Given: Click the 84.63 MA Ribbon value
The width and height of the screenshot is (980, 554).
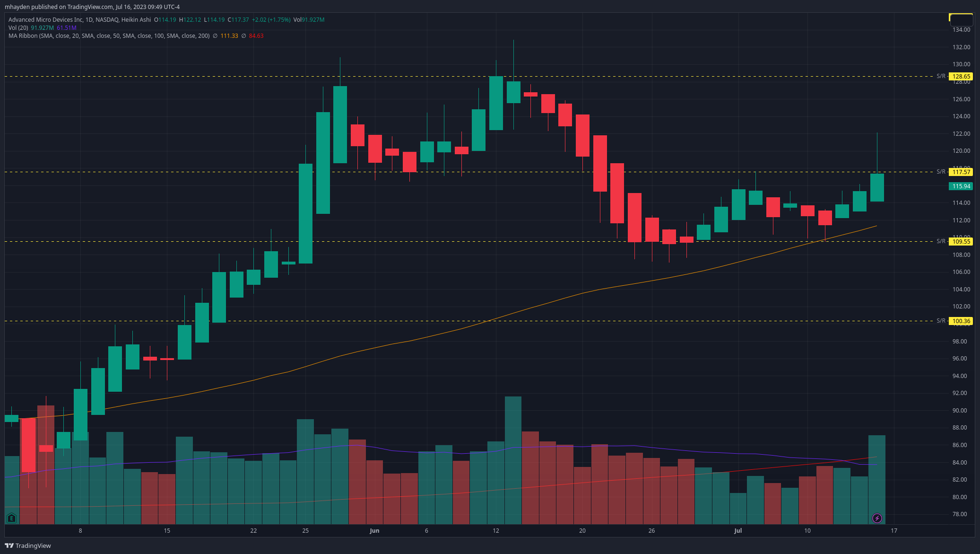Looking at the screenshot, I should point(256,36).
